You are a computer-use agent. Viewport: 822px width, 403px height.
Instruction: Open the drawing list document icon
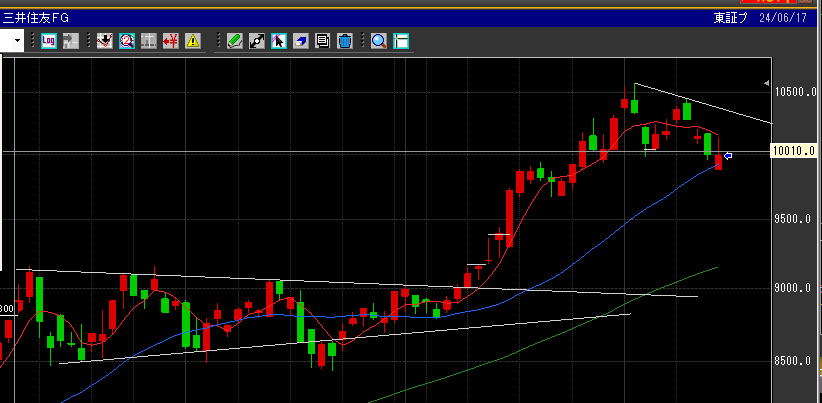[322, 41]
